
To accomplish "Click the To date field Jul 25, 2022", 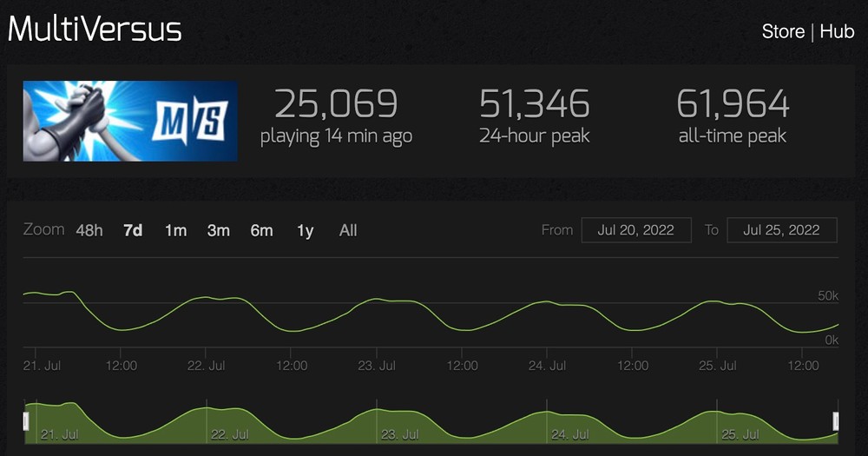I will 782,230.
